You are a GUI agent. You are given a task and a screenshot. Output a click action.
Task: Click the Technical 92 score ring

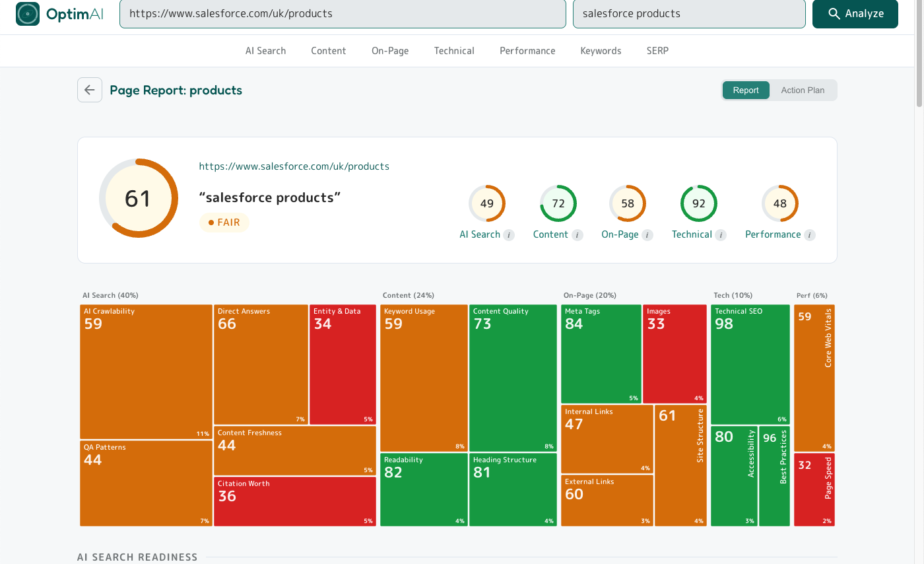point(699,203)
